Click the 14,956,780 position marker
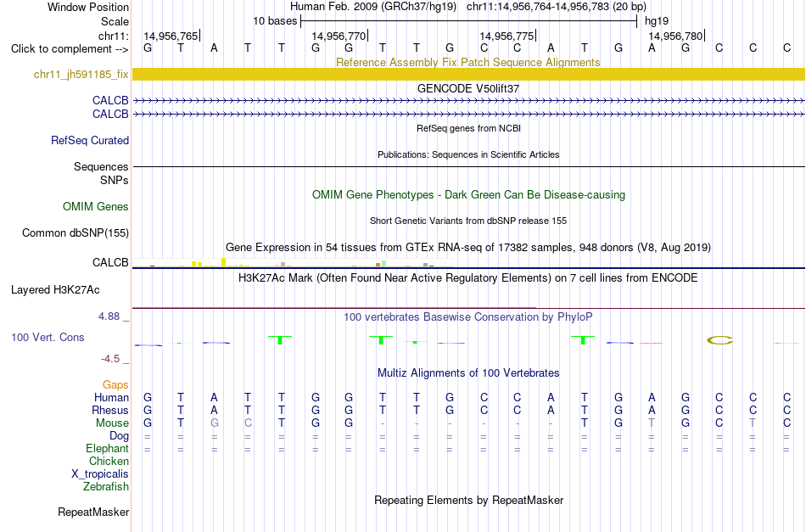806x532 pixels. 675,36
